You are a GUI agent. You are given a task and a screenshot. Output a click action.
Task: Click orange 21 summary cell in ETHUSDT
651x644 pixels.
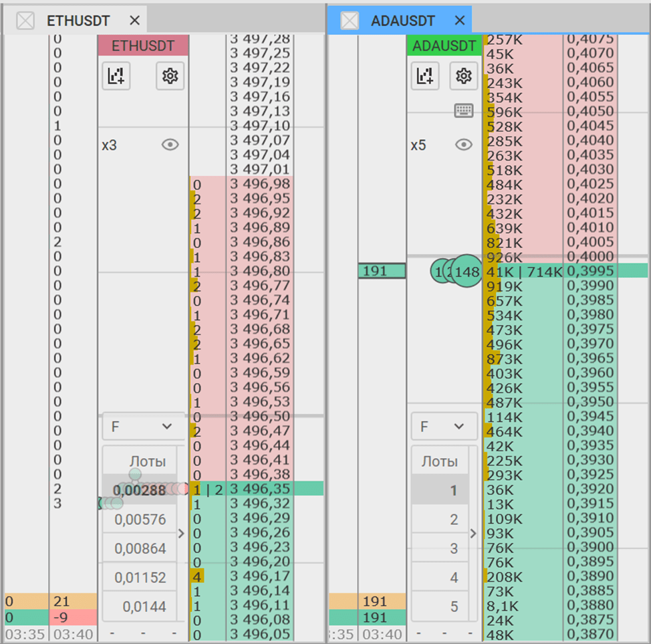tap(73, 601)
